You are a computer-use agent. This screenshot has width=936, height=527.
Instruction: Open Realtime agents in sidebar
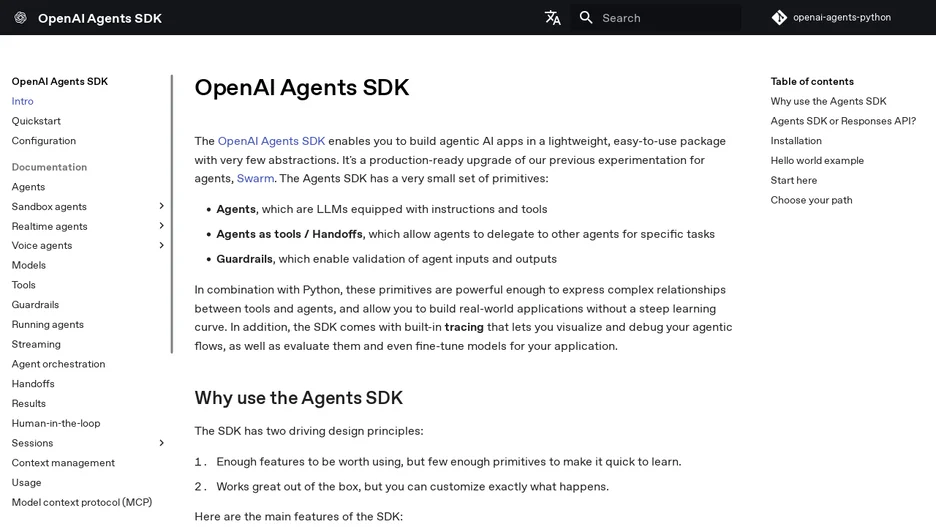pos(50,226)
